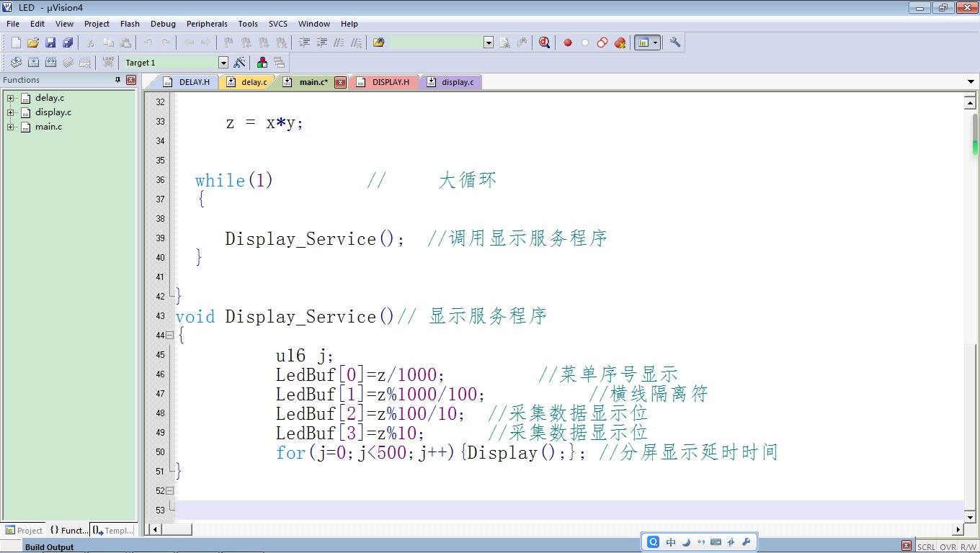The height and width of the screenshot is (553, 980).
Task: Insert or remove bookmark flag icon
Action: (228, 42)
